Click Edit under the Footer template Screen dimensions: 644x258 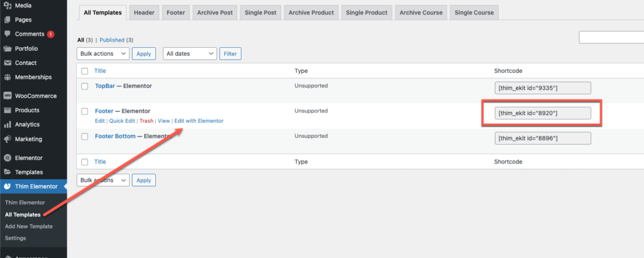click(100, 121)
